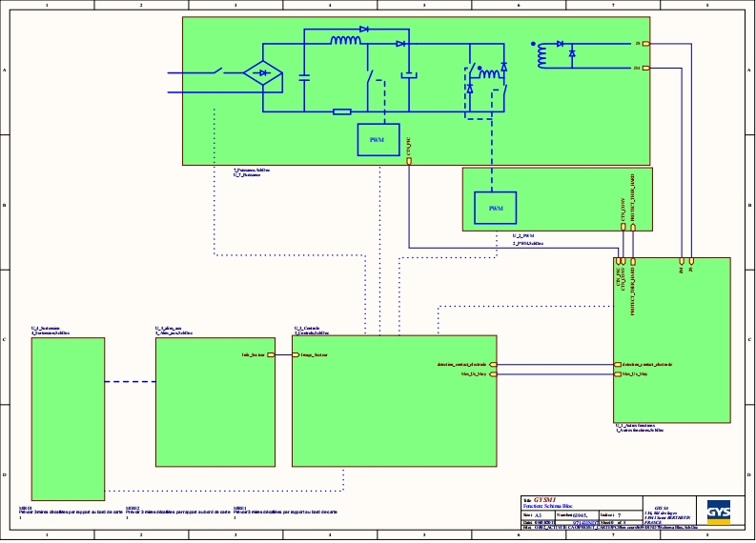The width and height of the screenshot is (756, 543).
Task: Select the CTN_PFC port under the power block
Action: point(409,160)
